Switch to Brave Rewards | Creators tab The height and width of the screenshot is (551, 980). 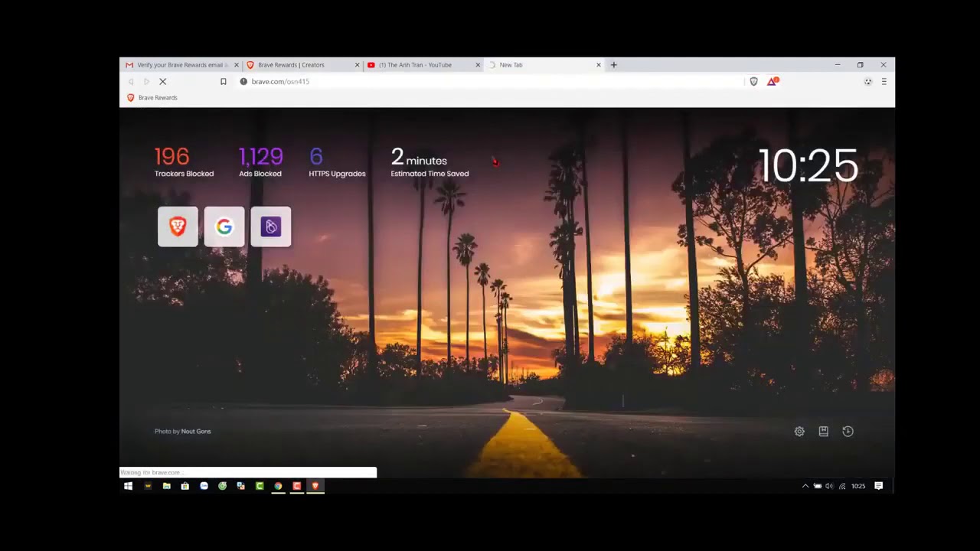click(x=302, y=65)
